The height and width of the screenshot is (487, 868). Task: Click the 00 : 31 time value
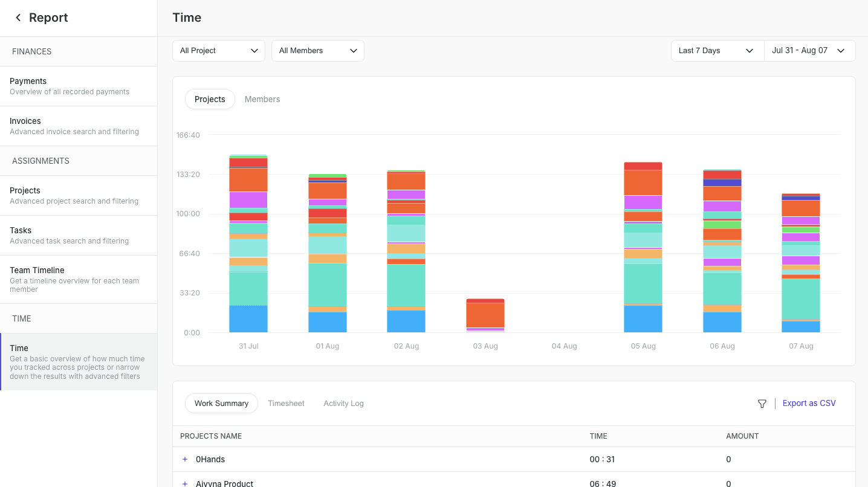(602, 459)
